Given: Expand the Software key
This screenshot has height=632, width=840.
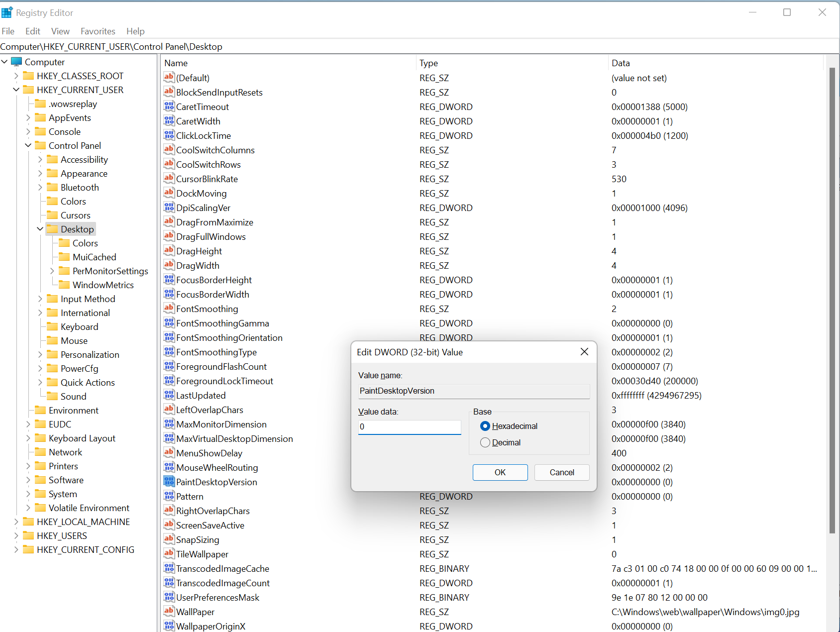Looking at the screenshot, I should click(28, 480).
